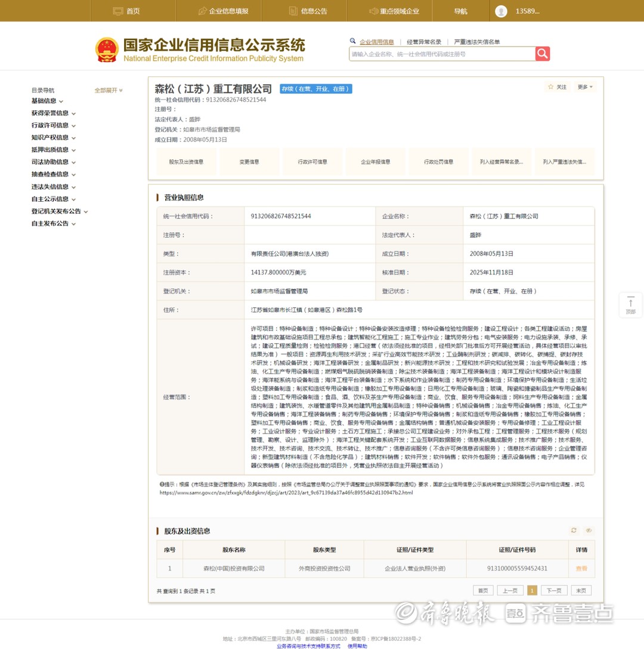The width and height of the screenshot is (644, 657).
Task: Expand 自主发布公告 in sidebar
Action: point(54,223)
